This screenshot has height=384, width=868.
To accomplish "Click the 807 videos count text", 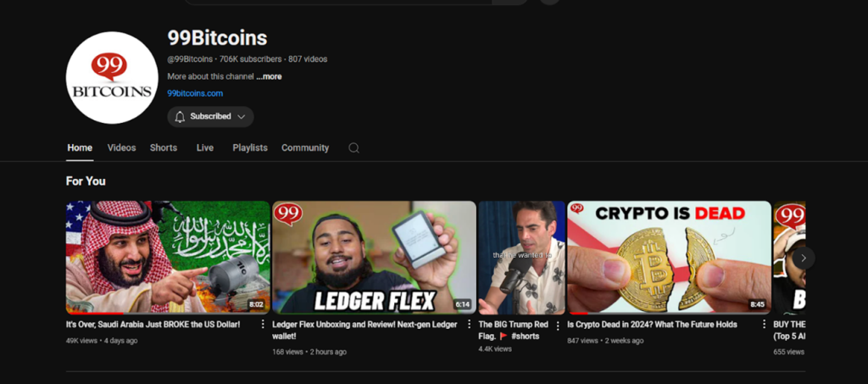I will point(308,59).
